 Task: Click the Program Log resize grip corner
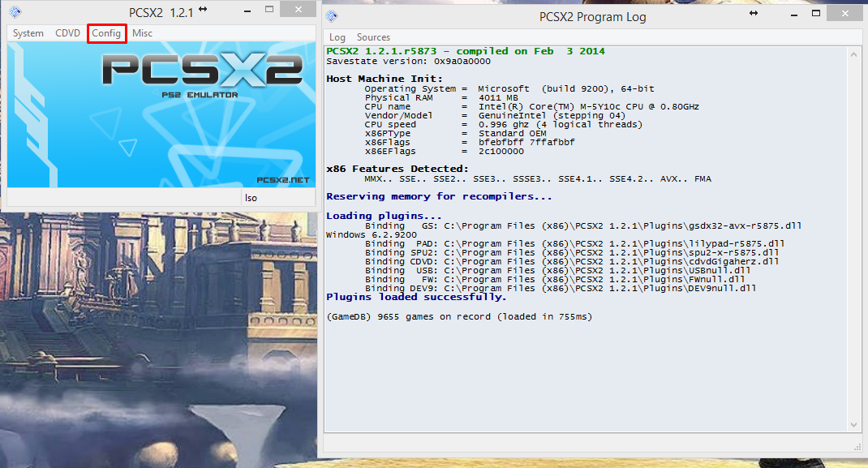tap(858, 446)
